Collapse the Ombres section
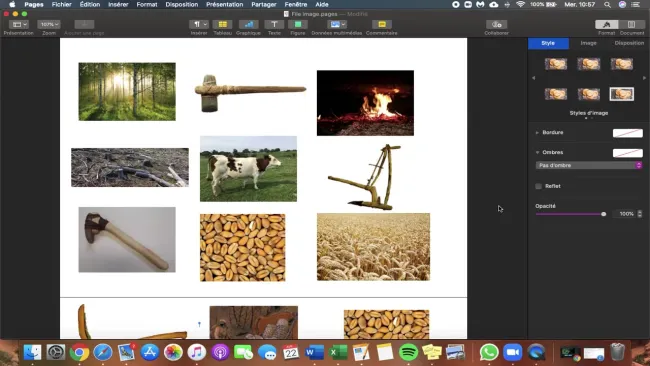Viewport: 650px width, 366px height. (x=537, y=153)
